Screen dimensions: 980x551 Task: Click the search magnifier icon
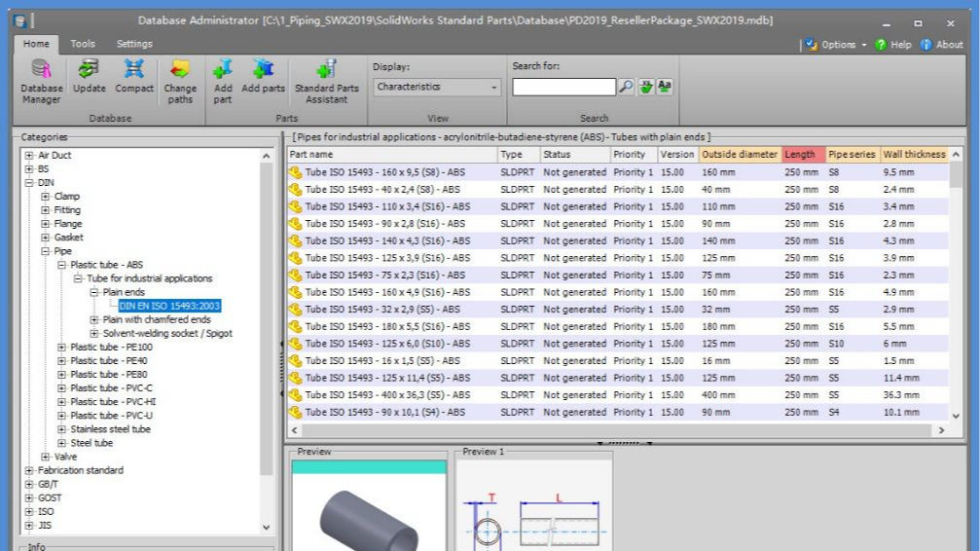point(626,87)
